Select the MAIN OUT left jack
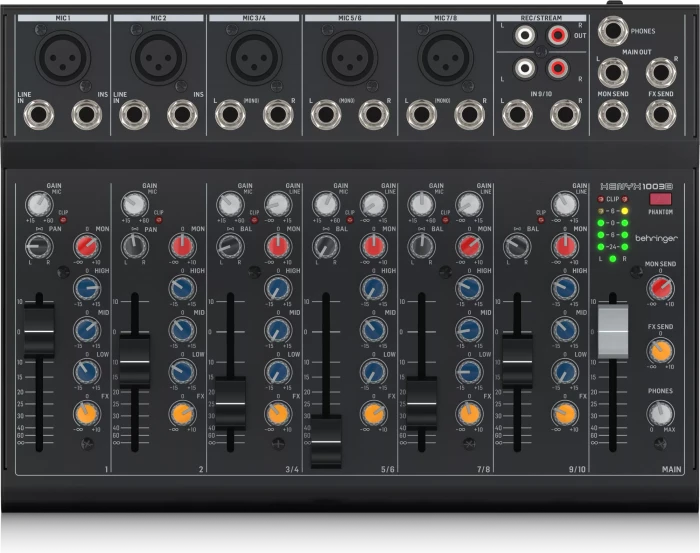 point(613,72)
